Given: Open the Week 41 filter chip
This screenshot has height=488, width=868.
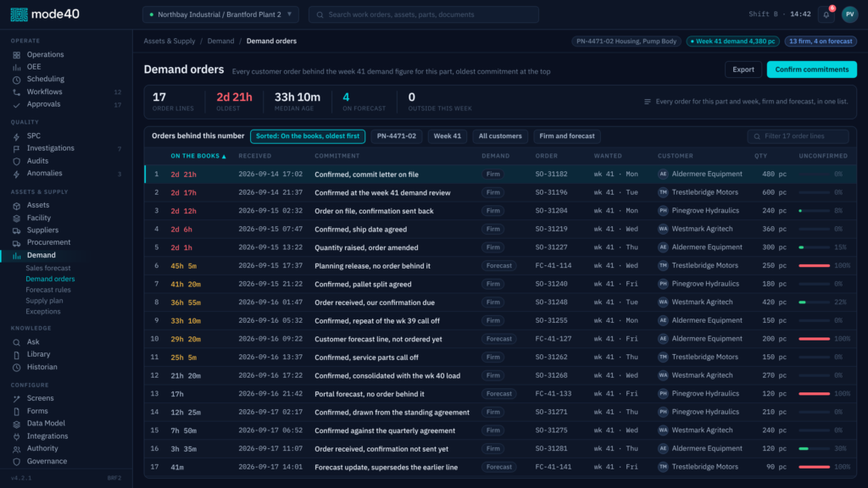Looking at the screenshot, I should point(448,136).
